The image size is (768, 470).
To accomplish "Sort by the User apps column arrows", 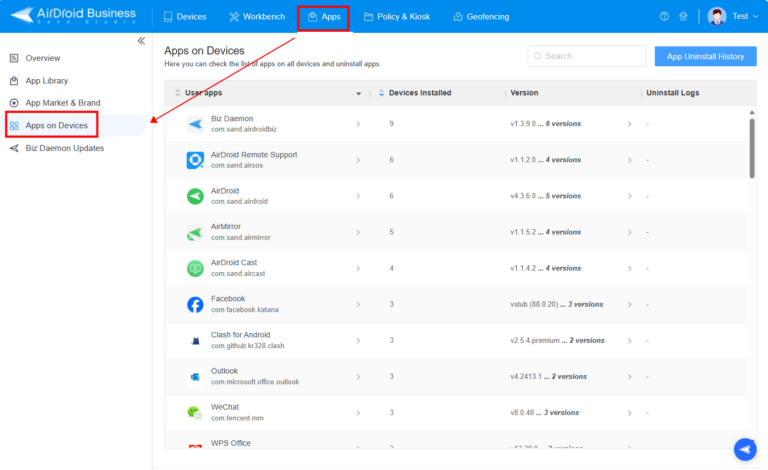I will coord(177,93).
